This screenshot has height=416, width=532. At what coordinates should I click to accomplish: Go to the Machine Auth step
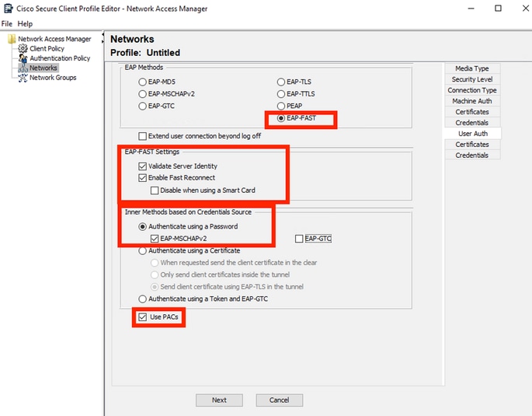472,101
